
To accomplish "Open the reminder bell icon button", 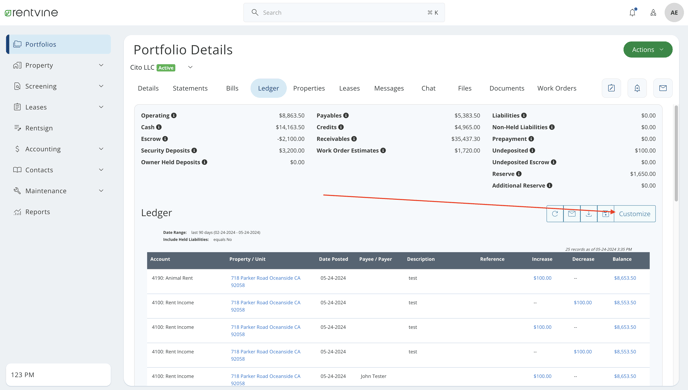I will click(637, 88).
